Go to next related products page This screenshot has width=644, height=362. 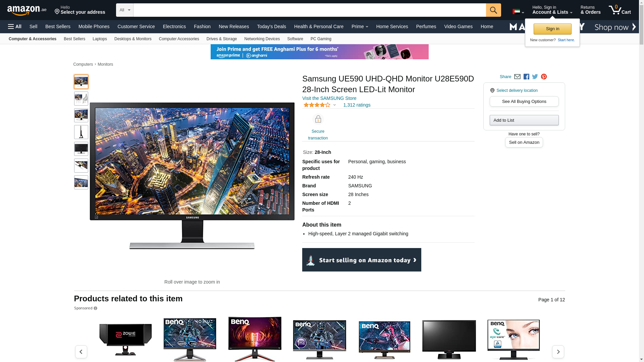pyautogui.click(x=558, y=352)
